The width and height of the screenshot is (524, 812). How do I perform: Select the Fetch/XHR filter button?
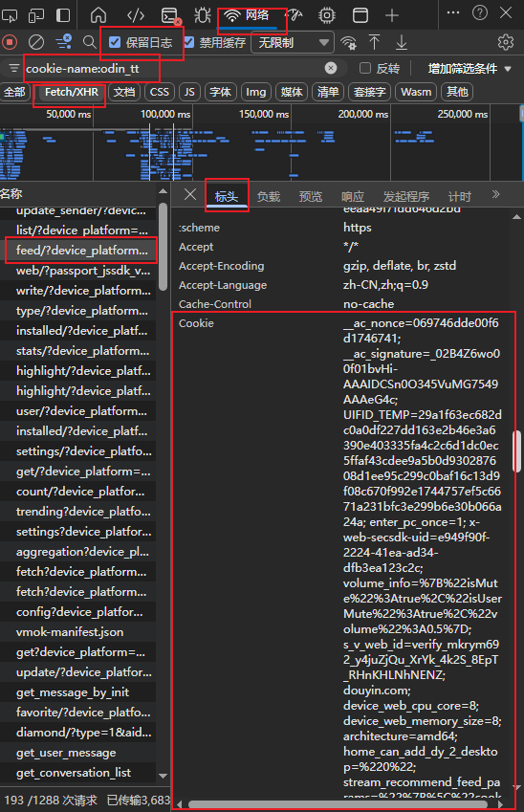click(72, 92)
